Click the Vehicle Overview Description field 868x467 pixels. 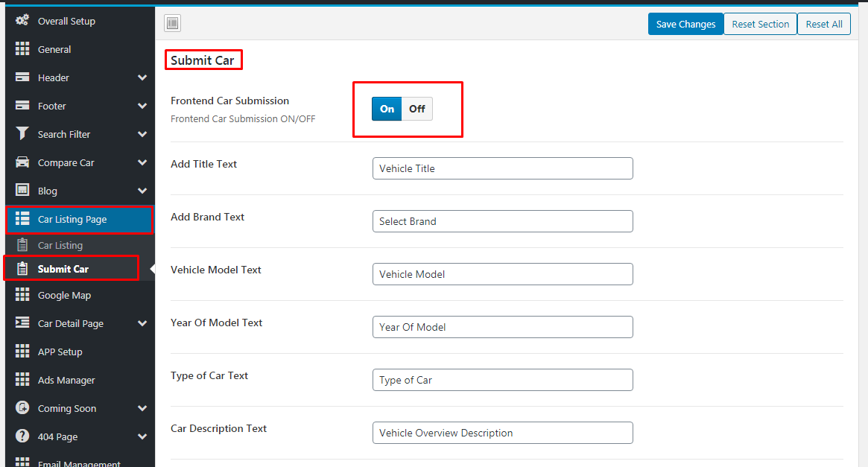(x=503, y=433)
